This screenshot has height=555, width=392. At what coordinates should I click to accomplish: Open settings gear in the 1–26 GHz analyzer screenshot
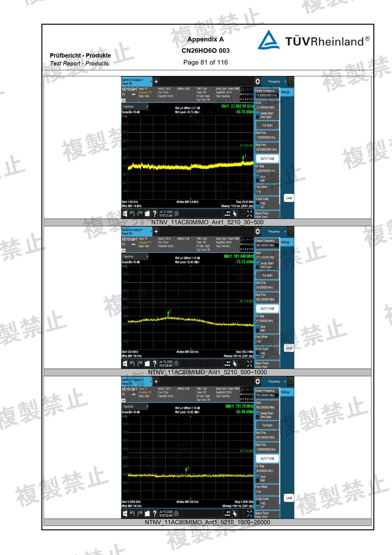click(x=258, y=82)
